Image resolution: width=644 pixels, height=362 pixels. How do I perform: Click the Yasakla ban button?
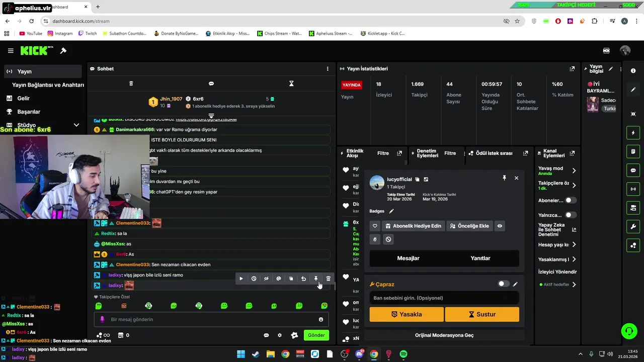click(407, 314)
